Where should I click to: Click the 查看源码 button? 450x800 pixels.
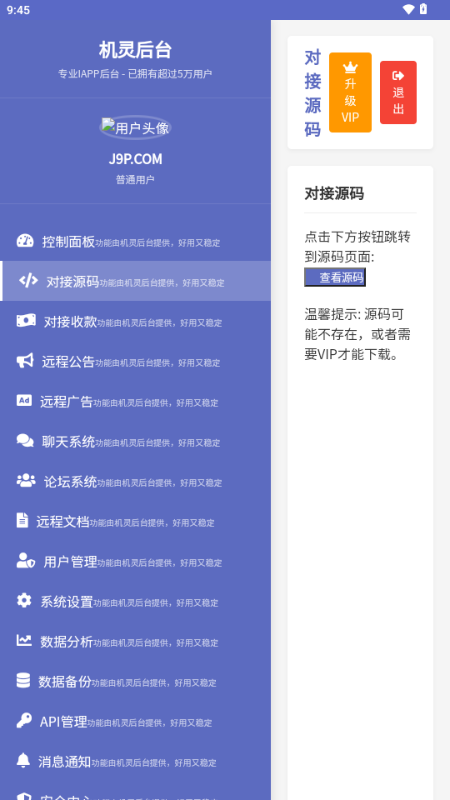tap(335, 277)
